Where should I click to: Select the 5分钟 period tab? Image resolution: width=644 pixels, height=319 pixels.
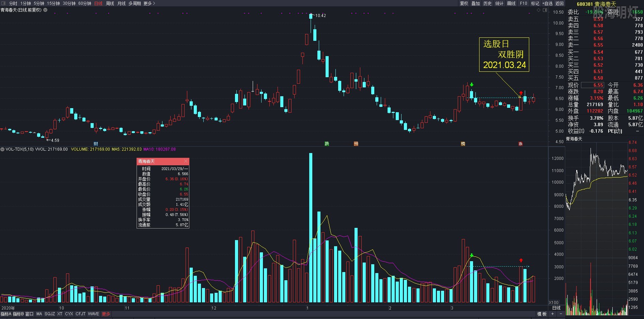click(x=39, y=3)
